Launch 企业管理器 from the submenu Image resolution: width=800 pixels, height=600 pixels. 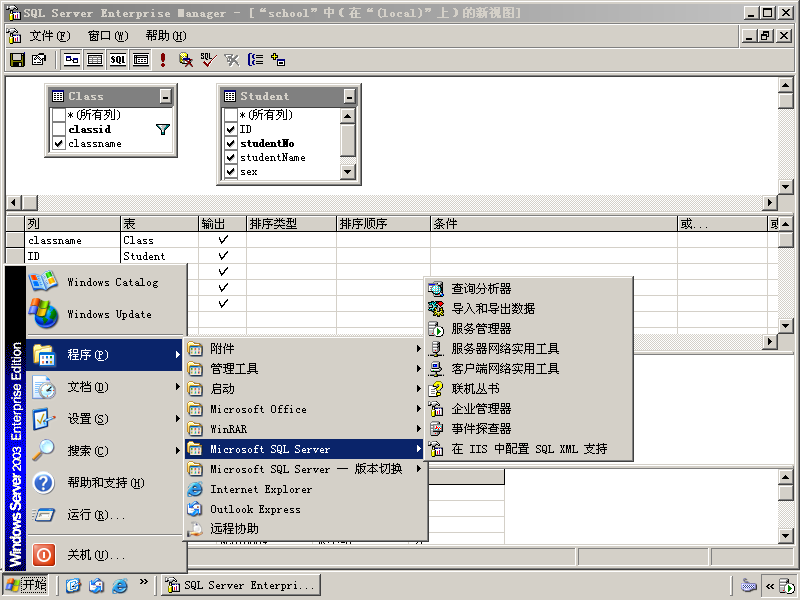[529, 409]
